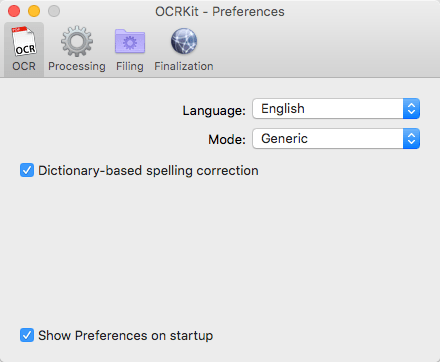
Task: Click the Mode dropdown blue arrows
Action: [x=411, y=139]
